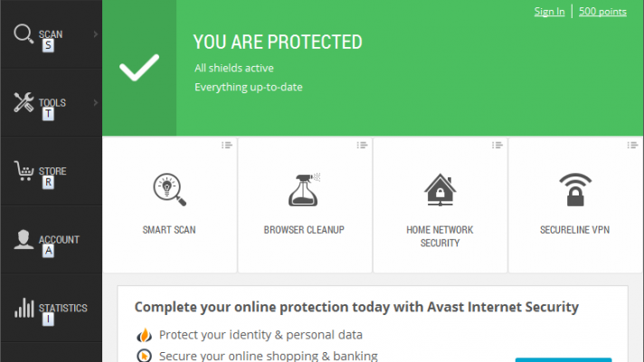
Task: Select the Home Network Security house icon
Action: point(440,190)
